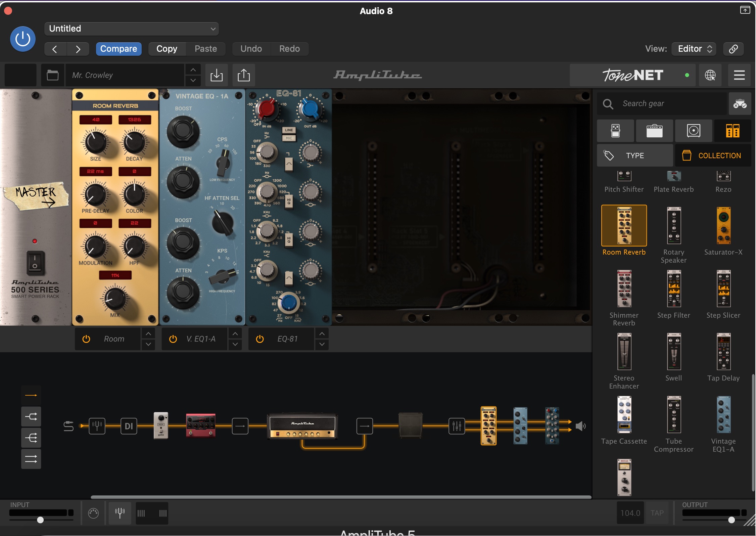Click the EQ-81 red input gain knob
The image size is (756, 536).
click(267, 109)
